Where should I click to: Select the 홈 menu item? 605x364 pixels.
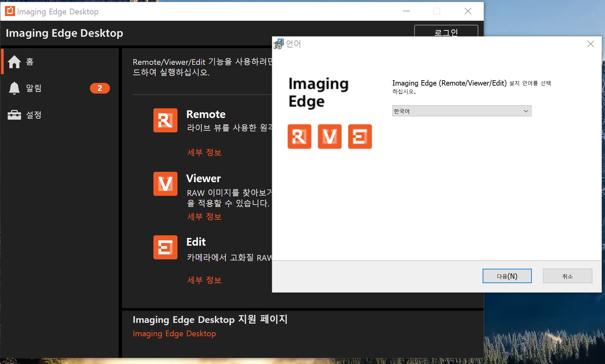(59, 62)
